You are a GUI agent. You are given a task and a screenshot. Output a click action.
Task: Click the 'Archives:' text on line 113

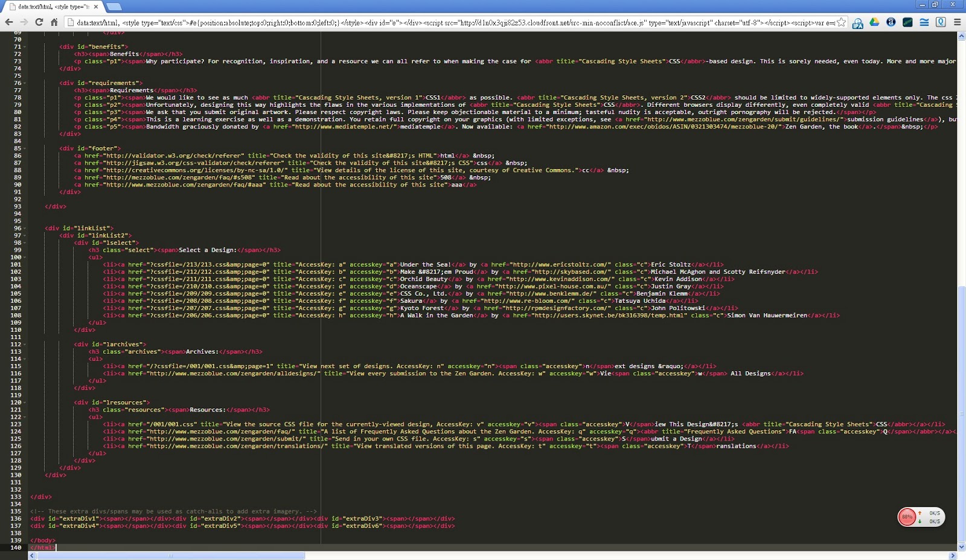202,352
